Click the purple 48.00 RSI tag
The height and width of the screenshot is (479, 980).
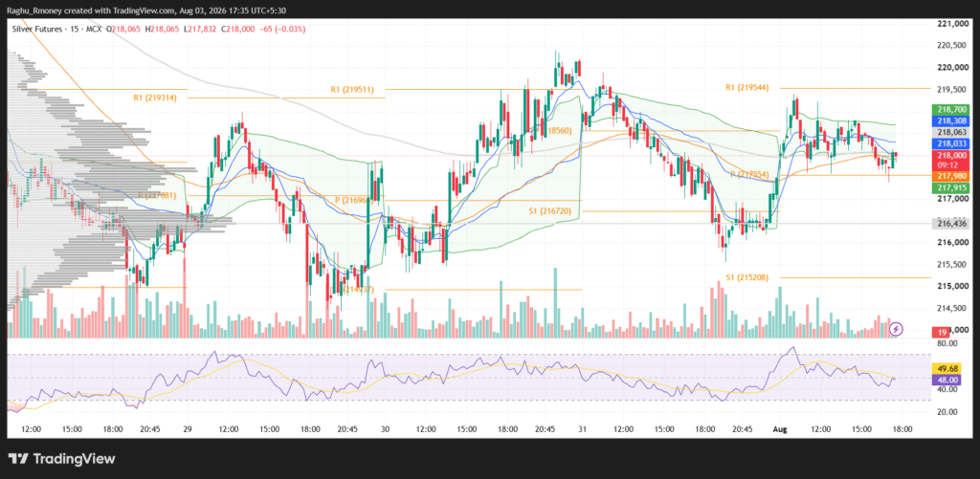coord(945,379)
